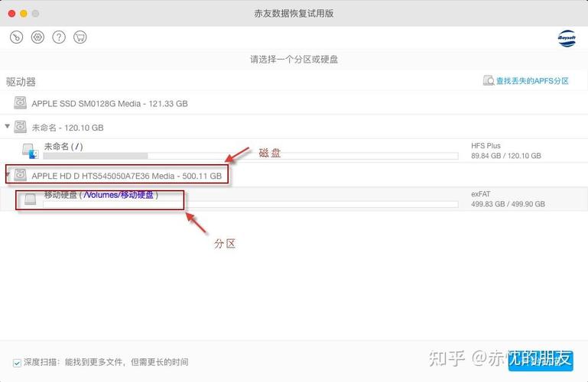Click the 移动硬盘 partition icon
The height and width of the screenshot is (382, 588).
(30, 199)
